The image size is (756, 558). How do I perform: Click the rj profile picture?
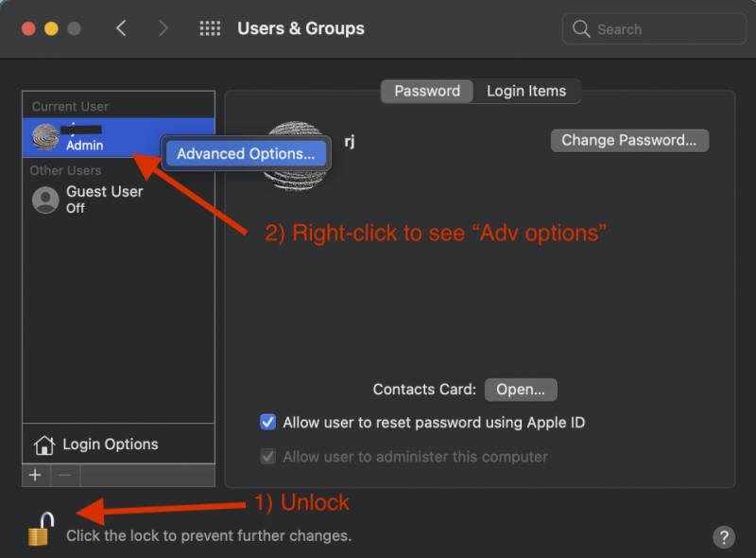[295, 154]
